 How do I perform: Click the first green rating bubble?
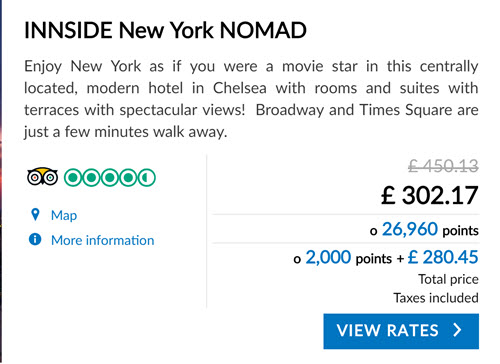coord(73,178)
